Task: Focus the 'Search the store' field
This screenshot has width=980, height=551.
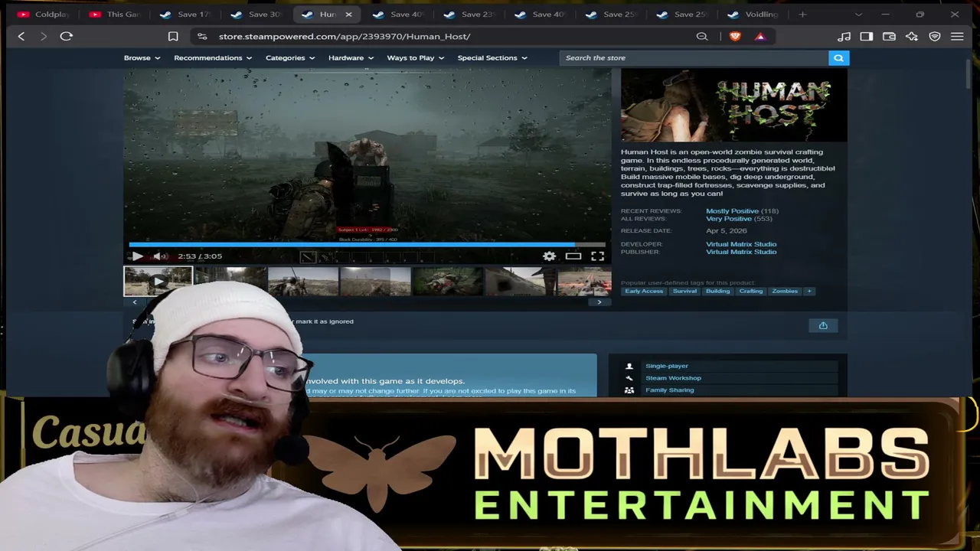Action: (694, 57)
